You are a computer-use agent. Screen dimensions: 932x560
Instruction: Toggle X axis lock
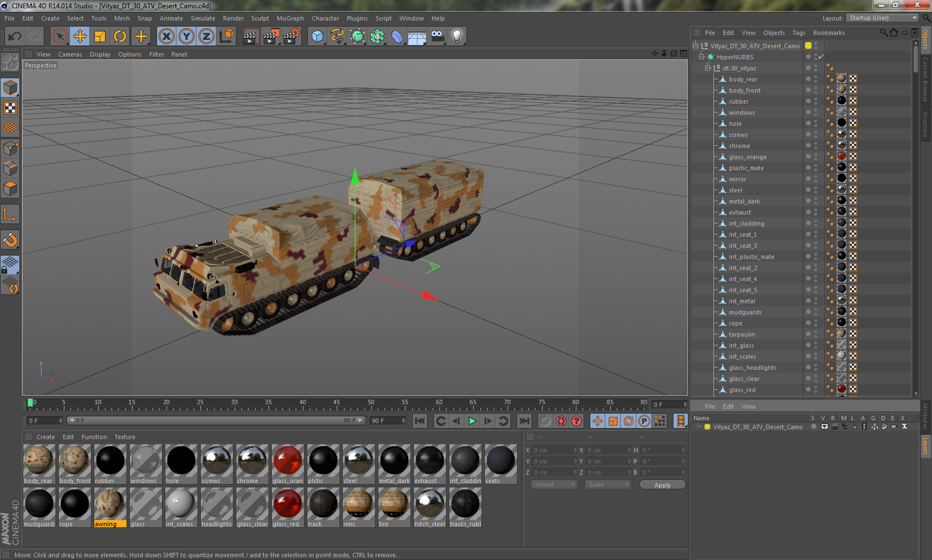tap(166, 37)
